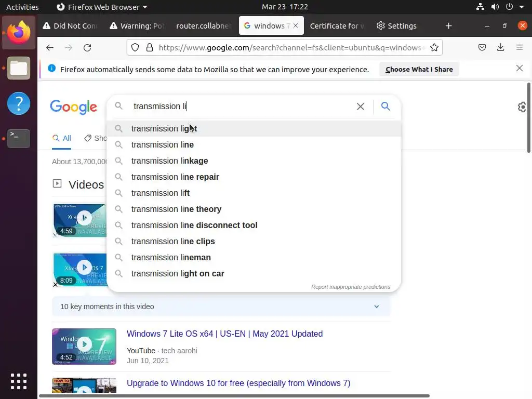Click Report inappropriate predictions link
Screen dimensions: 532x399
[351, 287]
